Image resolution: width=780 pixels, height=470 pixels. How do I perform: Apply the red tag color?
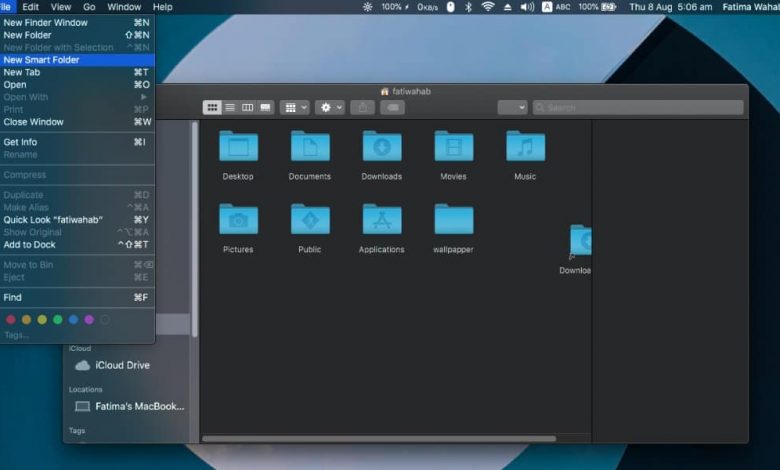pyautogui.click(x=11, y=320)
